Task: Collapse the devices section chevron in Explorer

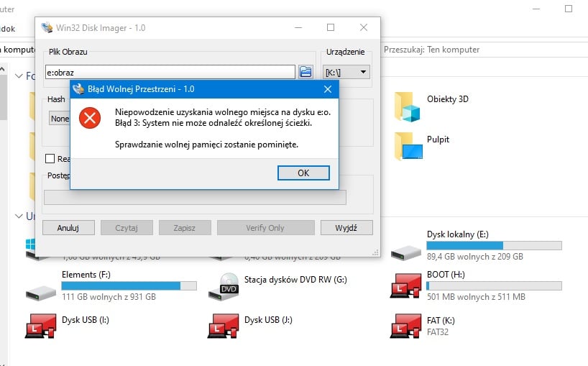Action: pyautogui.click(x=19, y=216)
